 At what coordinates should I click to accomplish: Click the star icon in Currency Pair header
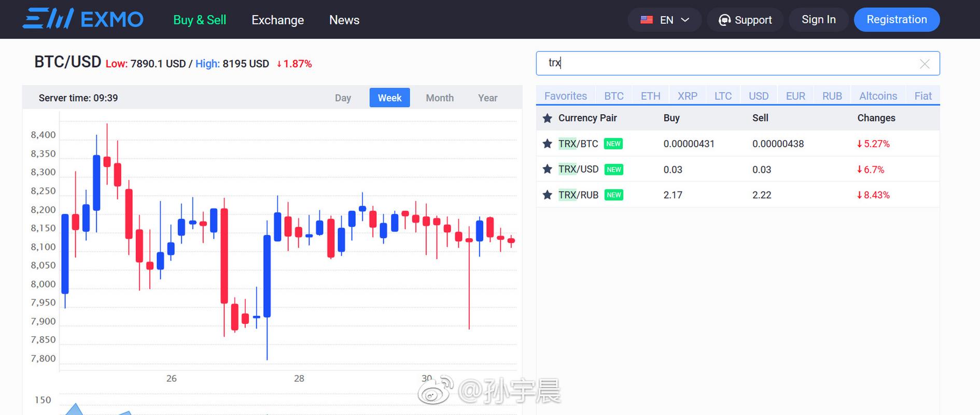(x=547, y=118)
